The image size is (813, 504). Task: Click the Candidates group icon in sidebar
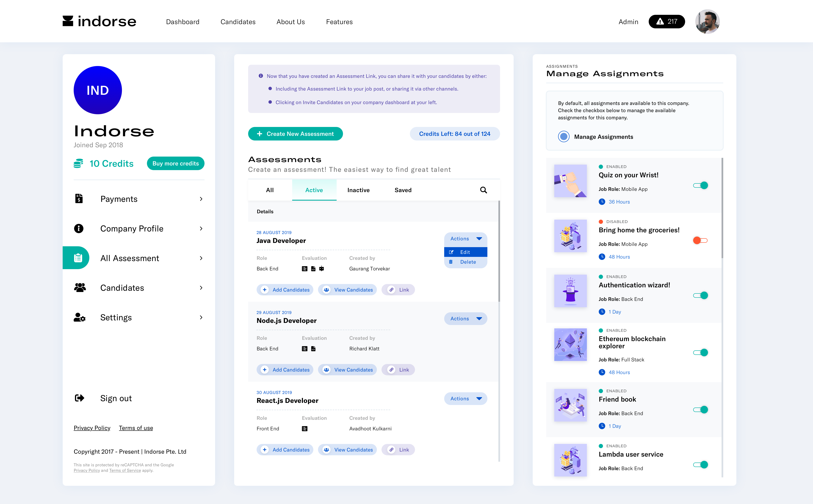[x=80, y=288]
